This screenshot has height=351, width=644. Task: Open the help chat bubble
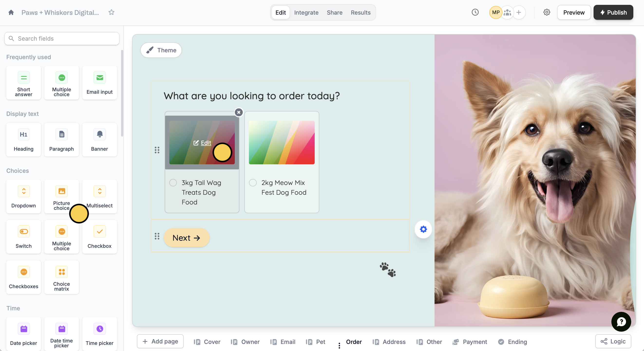(x=621, y=322)
